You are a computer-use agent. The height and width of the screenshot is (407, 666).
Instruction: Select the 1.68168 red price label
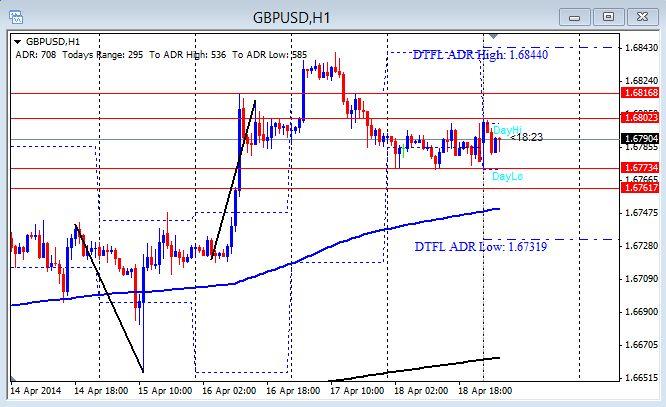[641, 93]
